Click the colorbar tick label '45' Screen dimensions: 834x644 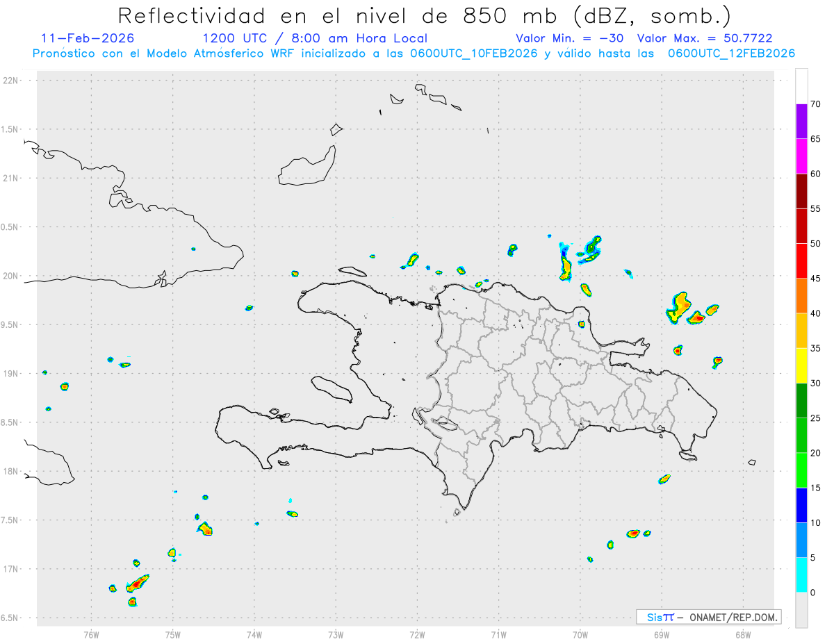[x=816, y=279]
